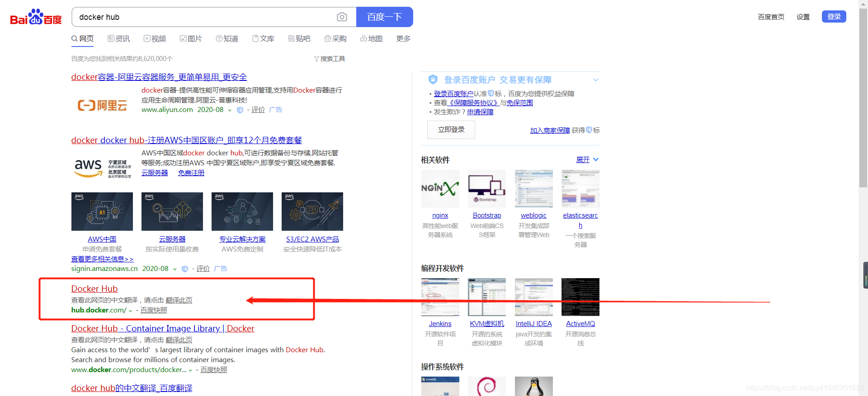This screenshot has width=868, height=396.
Task: Click the 阿里云 logo image
Action: tap(102, 106)
